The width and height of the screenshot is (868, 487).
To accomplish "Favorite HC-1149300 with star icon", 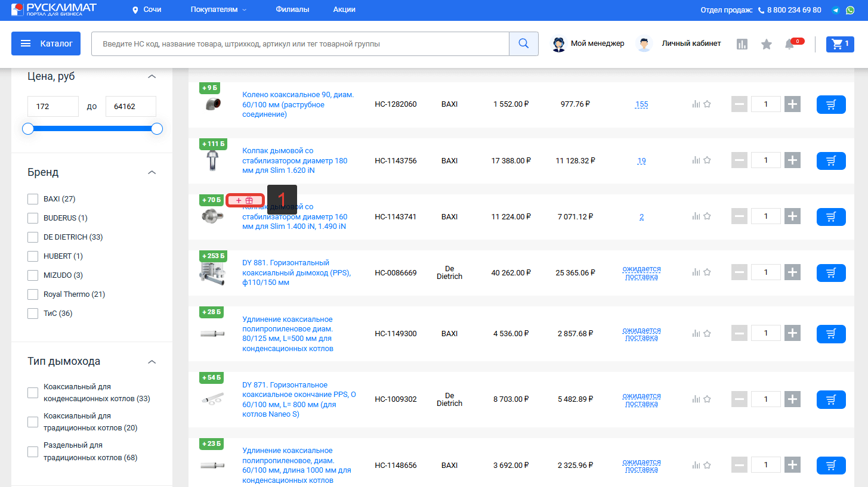I will tap(707, 334).
